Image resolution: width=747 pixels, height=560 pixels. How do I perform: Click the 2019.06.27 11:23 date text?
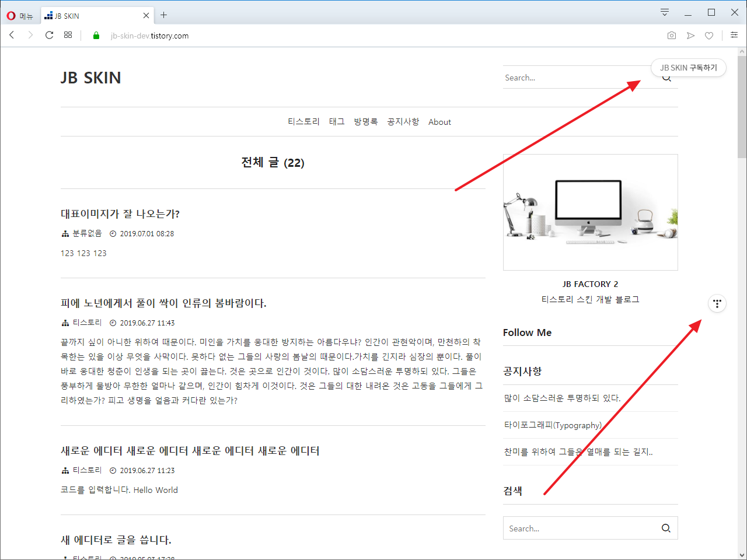147,470
